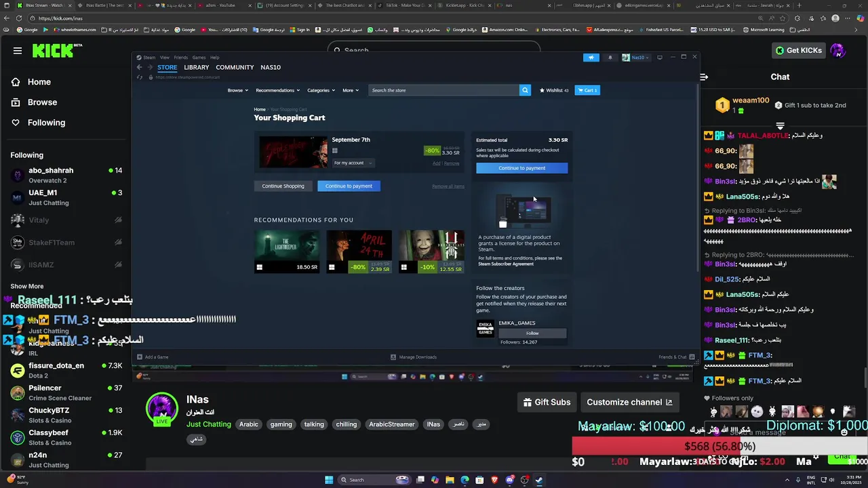The image size is (868, 488).
Task: Click the Remove link for September 7th
Action: point(452,163)
